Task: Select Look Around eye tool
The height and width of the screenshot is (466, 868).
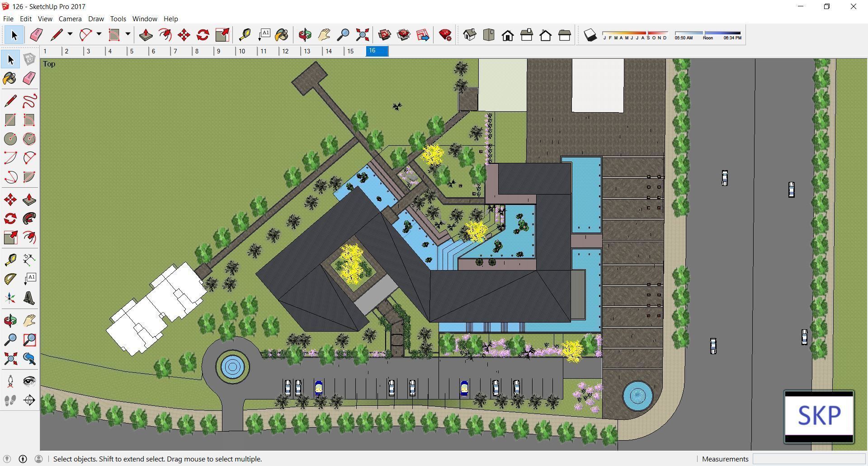Action: point(29,381)
